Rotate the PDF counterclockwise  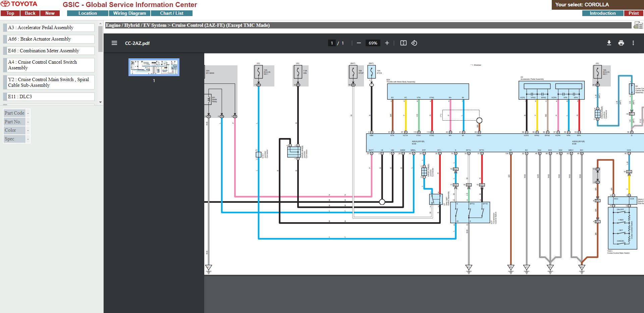point(414,43)
